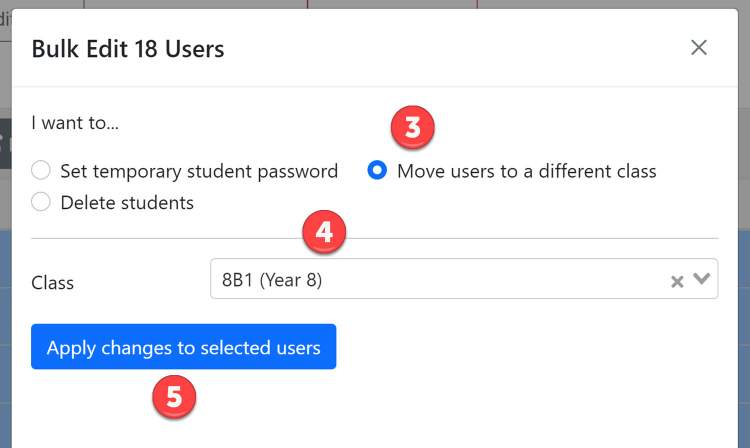Viewport: 750px width, 448px height.
Task: Clear the selected class with the x icon
Action: click(677, 281)
